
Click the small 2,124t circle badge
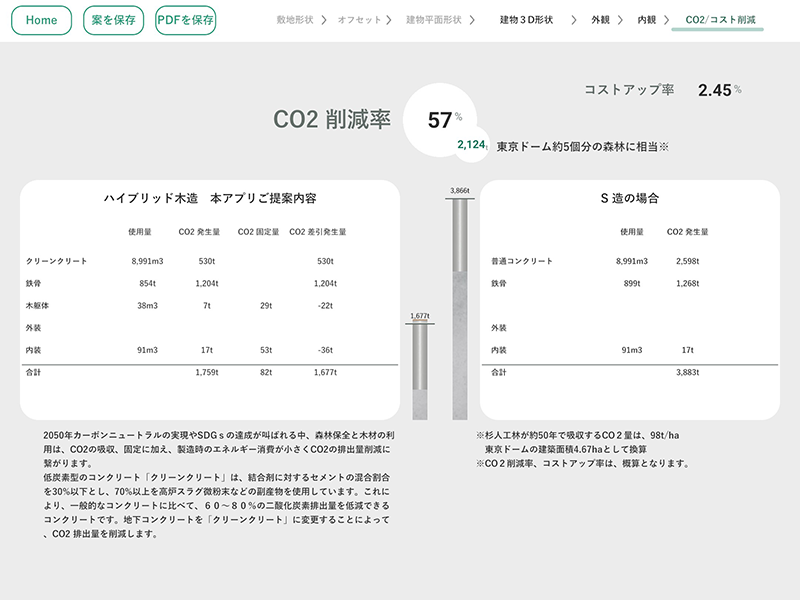click(472, 145)
